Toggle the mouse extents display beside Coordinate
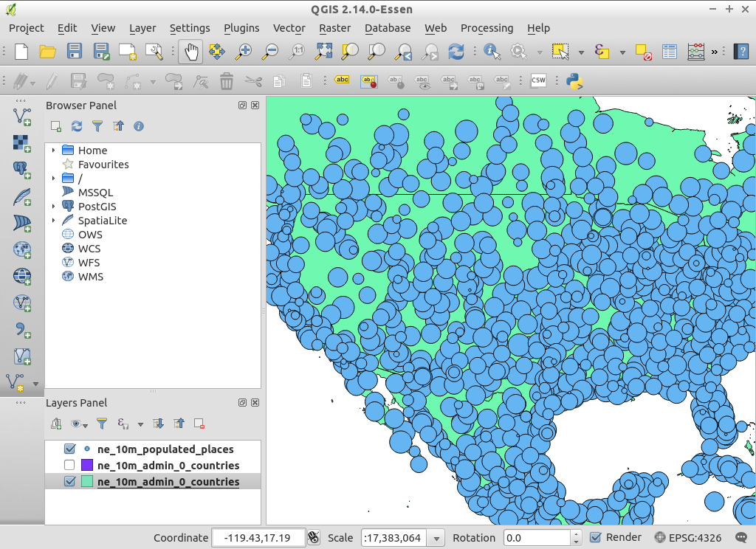This screenshot has height=549, width=756. [313, 537]
